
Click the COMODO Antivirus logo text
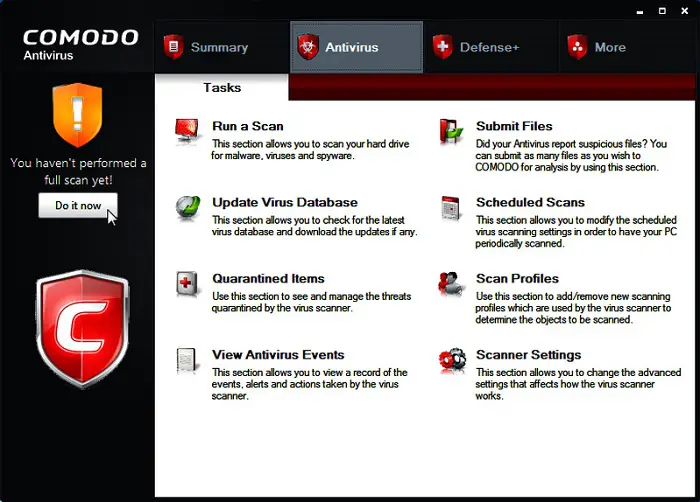pyautogui.click(x=81, y=44)
